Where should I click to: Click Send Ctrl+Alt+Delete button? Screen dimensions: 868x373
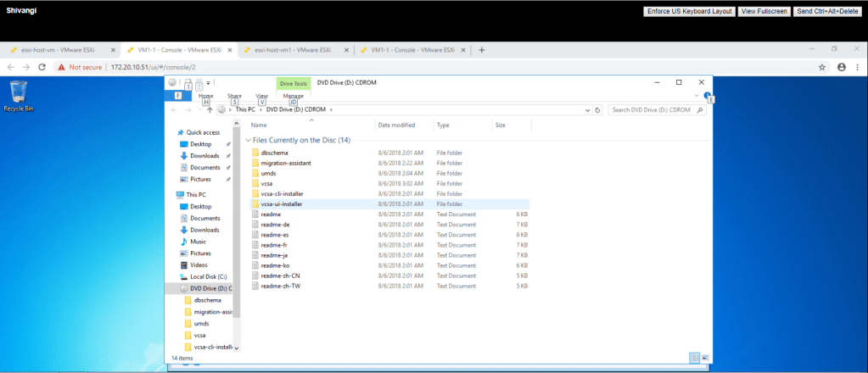pos(827,11)
